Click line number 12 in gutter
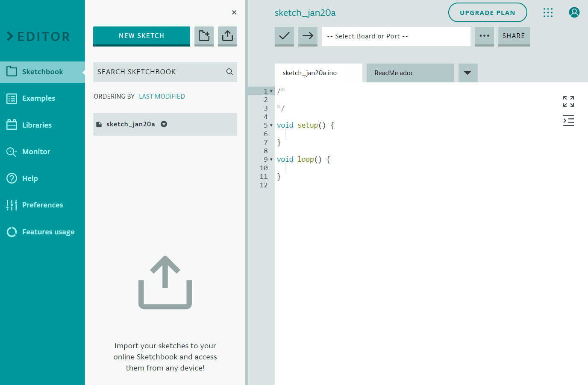This screenshot has width=588, height=385. coord(264,185)
